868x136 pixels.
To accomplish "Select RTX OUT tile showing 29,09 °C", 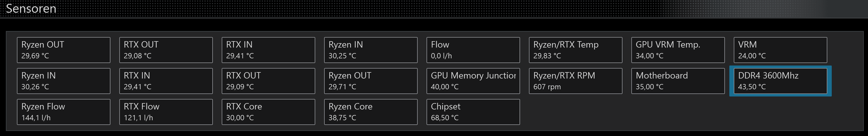I will [x=268, y=81].
